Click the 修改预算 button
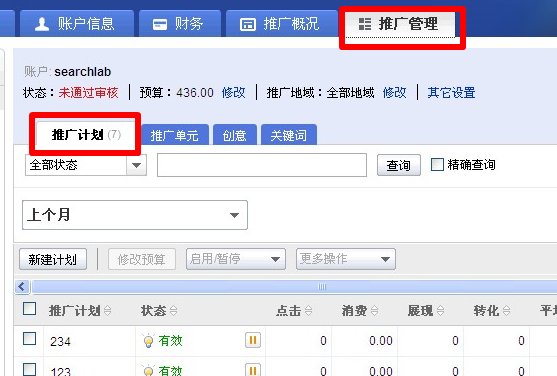This screenshot has width=557, height=376. coord(142,259)
